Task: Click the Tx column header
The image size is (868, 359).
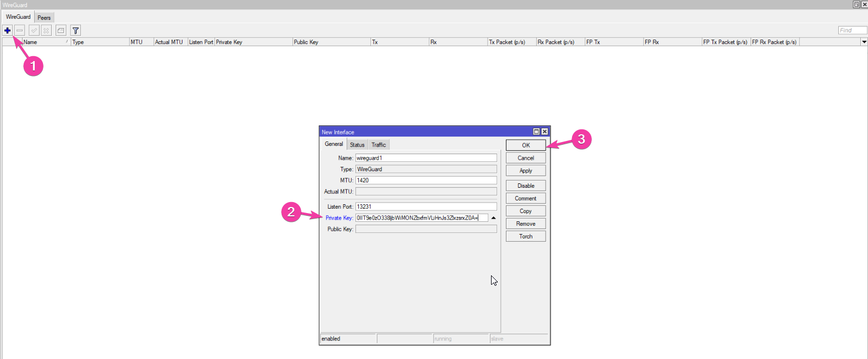Action: (400, 42)
